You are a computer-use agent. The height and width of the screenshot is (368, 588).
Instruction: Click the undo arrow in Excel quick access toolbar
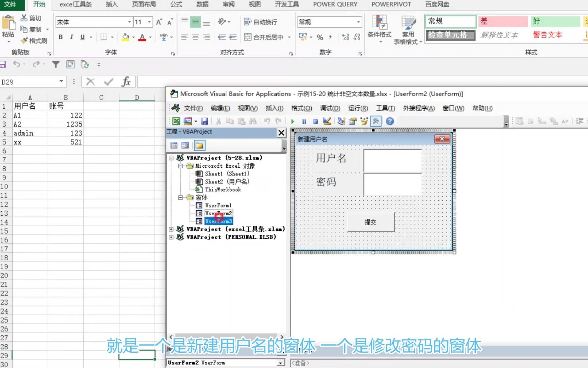click(16, 64)
